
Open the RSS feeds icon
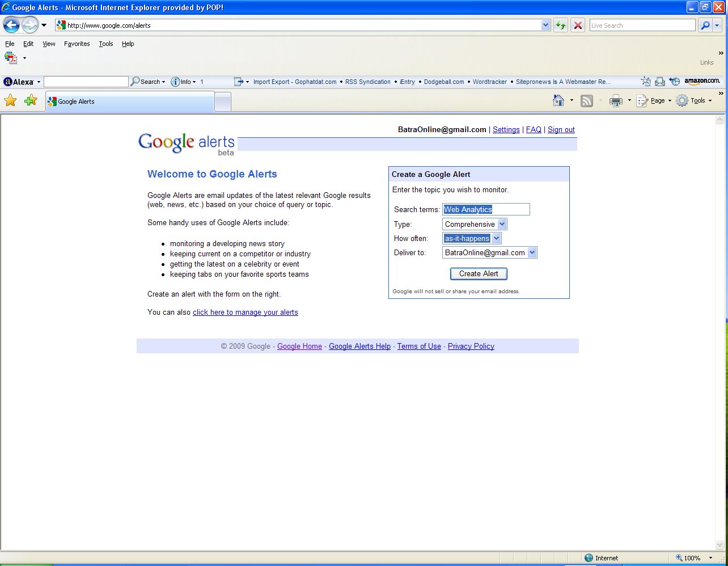coord(586,100)
